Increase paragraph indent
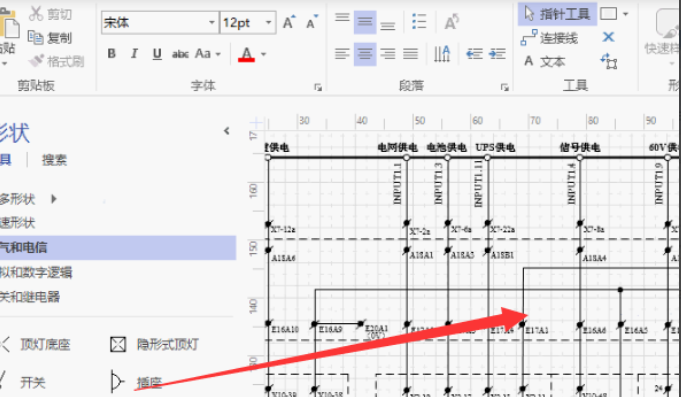The image size is (681, 397). 497,54
